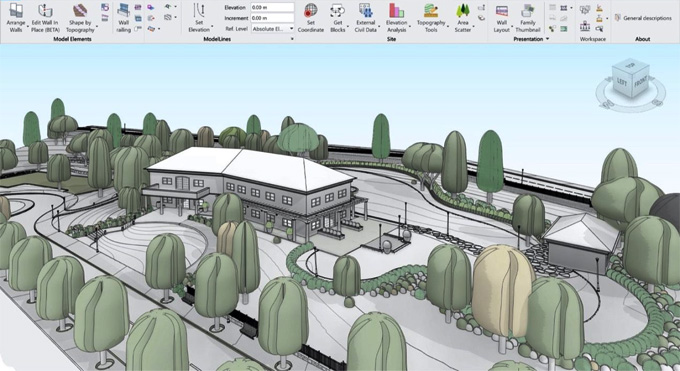The width and height of the screenshot is (680, 371).
Task: Click the Model Elements panel label
Action: coord(72,39)
